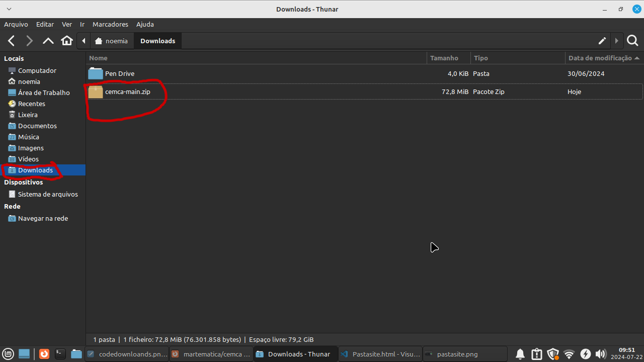Open notifications via the bell icon

520,354
